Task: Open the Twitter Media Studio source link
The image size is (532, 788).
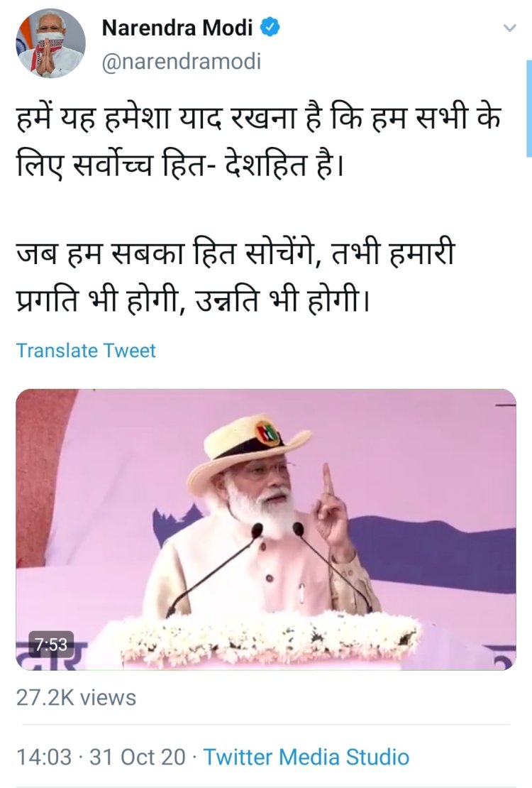Action: pos(306,757)
